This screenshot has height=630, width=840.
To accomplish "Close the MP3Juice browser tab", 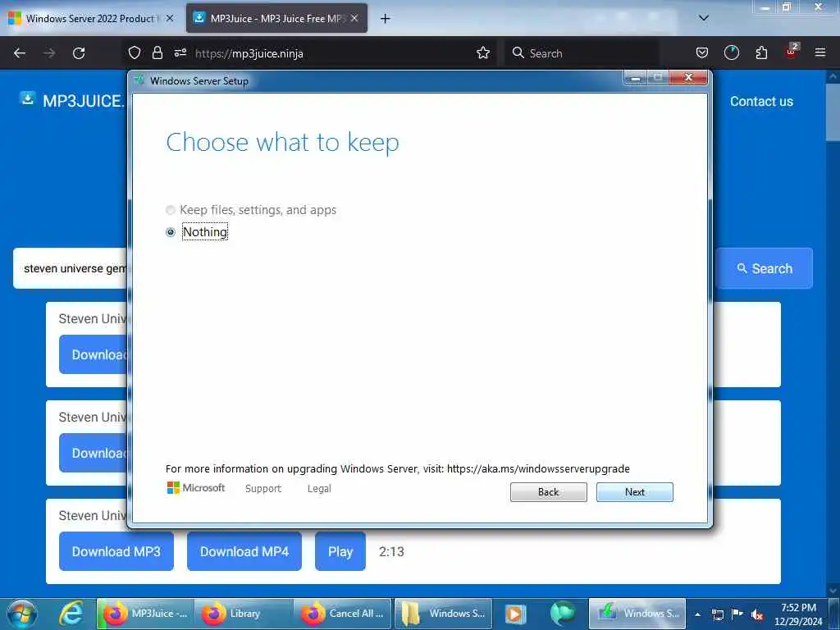I will click(354, 18).
